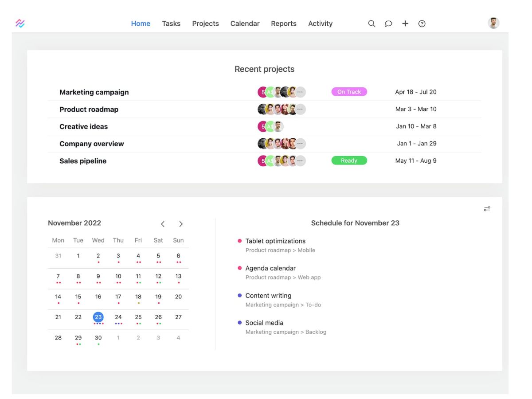Click first avatar in Marketing campaign row

click(x=262, y=92)
